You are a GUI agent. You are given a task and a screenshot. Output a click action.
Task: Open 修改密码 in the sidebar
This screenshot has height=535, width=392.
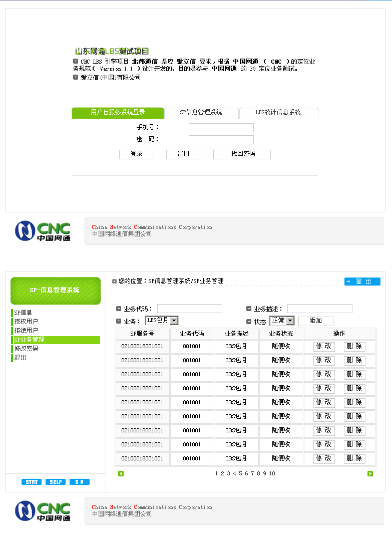pyautogui.click(x=26, y=349)
